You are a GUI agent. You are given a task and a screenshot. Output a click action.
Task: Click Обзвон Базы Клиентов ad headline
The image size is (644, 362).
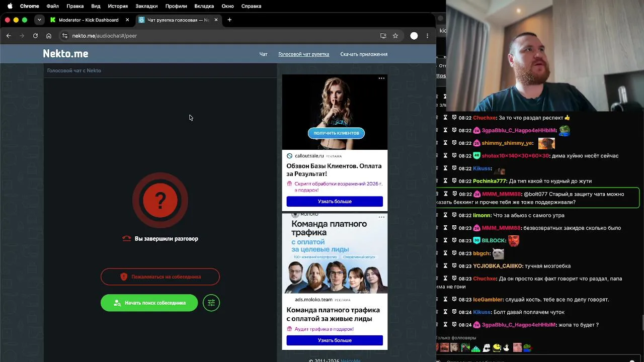tap(334, 170)
